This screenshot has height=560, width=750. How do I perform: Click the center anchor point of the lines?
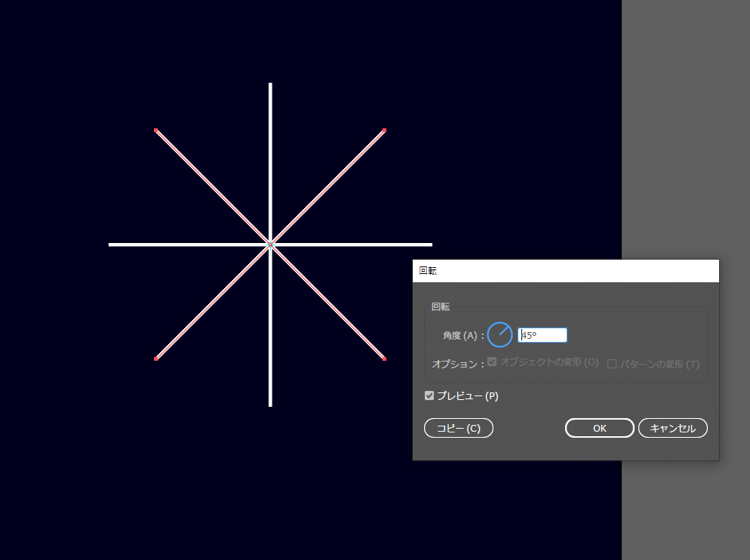270,245
